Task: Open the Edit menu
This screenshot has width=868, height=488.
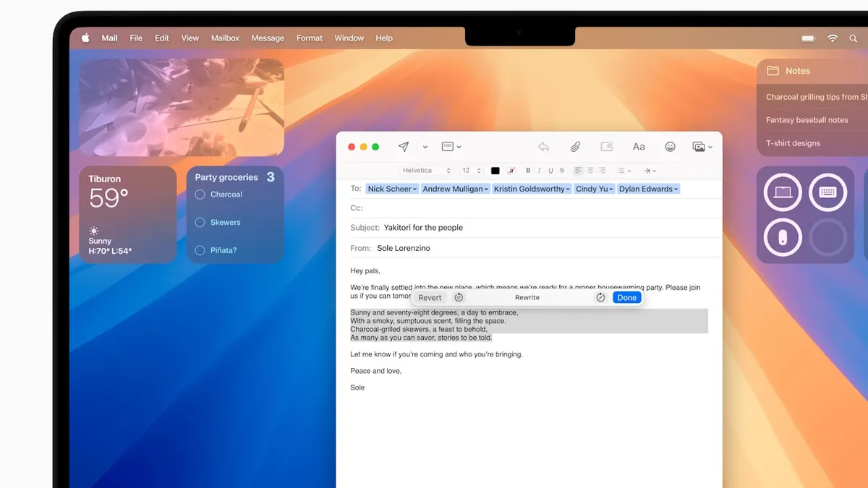Action: 162,38
